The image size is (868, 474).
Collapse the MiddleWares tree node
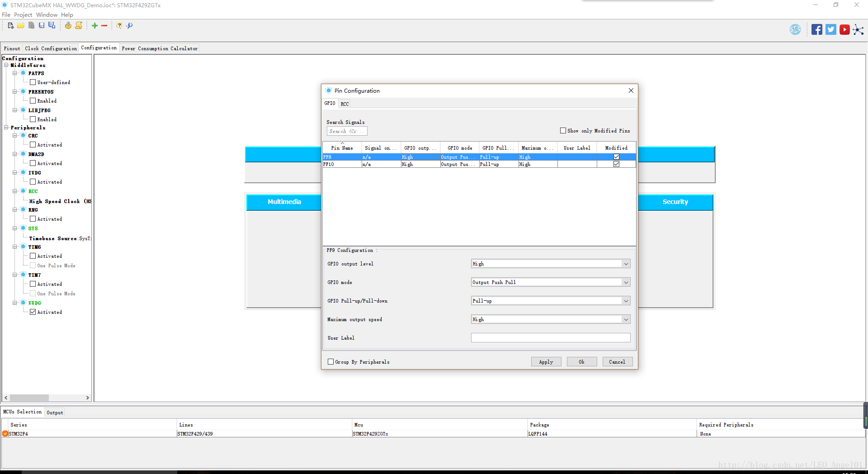pyautogui.click(x=6, y=65)
